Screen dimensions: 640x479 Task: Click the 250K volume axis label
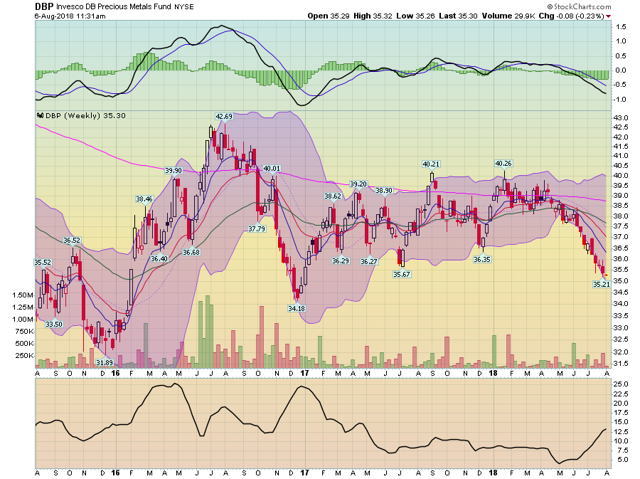pyautogui.click(x=24, y=355)
